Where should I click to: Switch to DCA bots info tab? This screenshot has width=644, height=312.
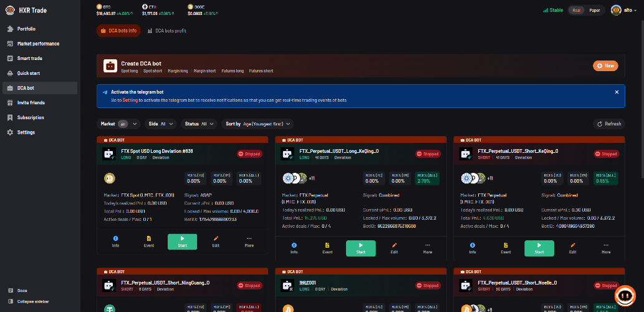[x=118, y=31]
